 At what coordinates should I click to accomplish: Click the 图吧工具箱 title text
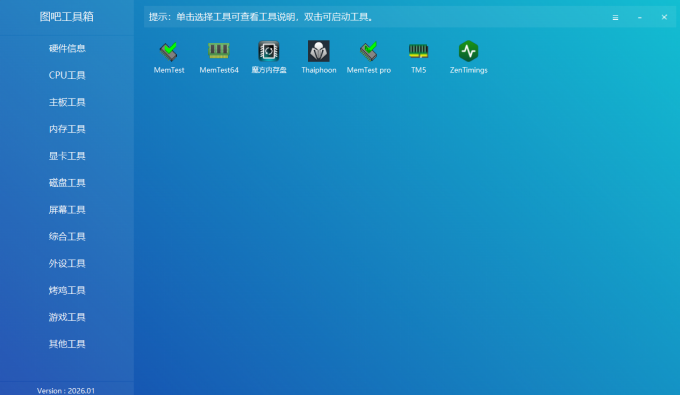pos(67,17)
